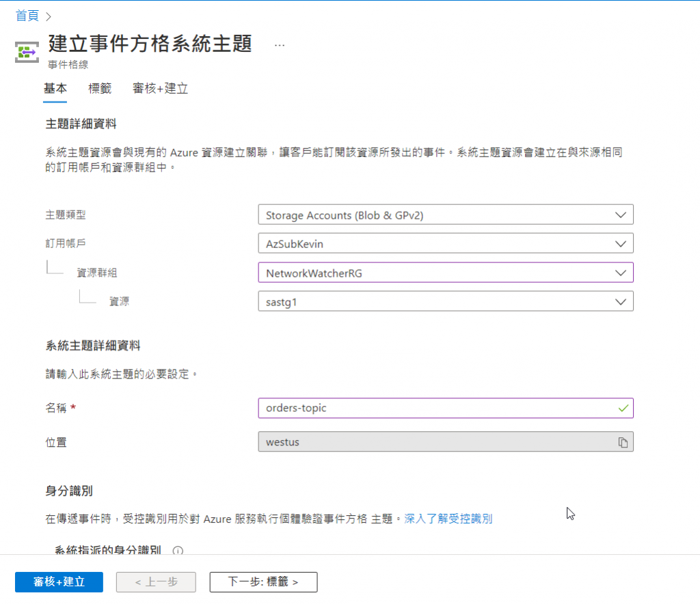Switch to the 基本 tab
Screen dimensions: 700x604
(55, 88)
